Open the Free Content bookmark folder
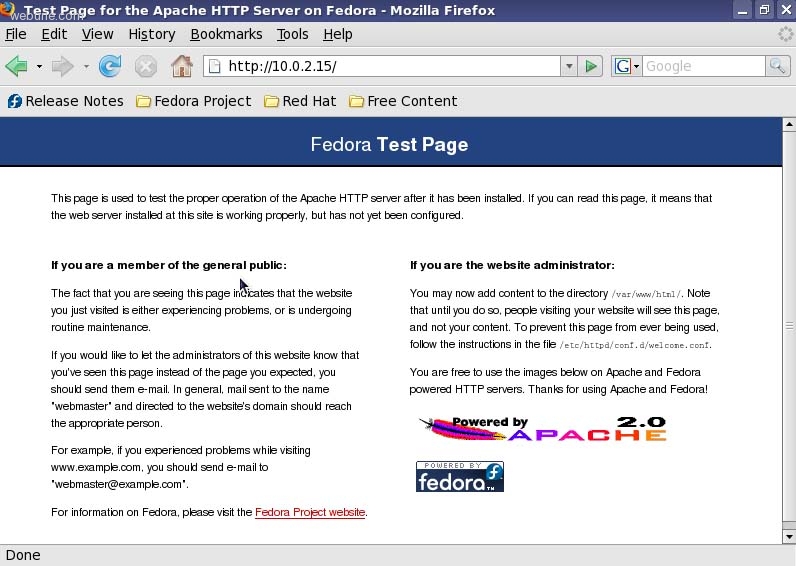796x566 pixels. click(403, 101)
